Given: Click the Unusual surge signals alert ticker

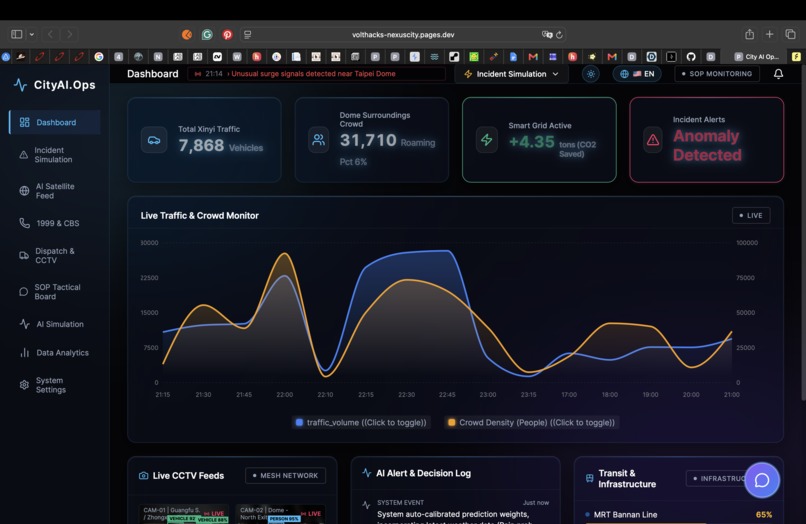Looking at the screenshot, I should [x=317, y=74].
